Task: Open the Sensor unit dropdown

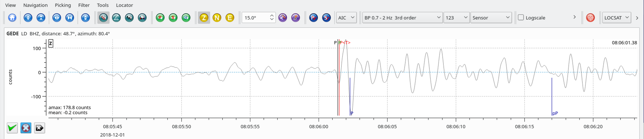Action: click(x=491, y=18)
